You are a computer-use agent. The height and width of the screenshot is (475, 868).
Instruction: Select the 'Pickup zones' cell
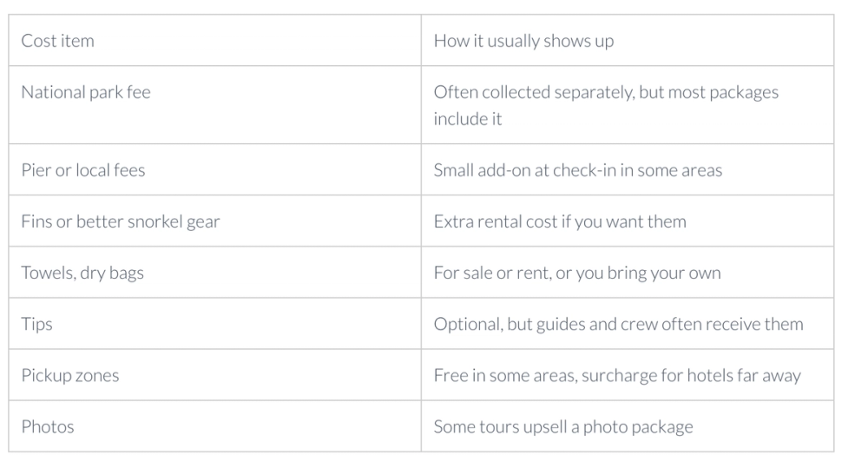(70, 375)
